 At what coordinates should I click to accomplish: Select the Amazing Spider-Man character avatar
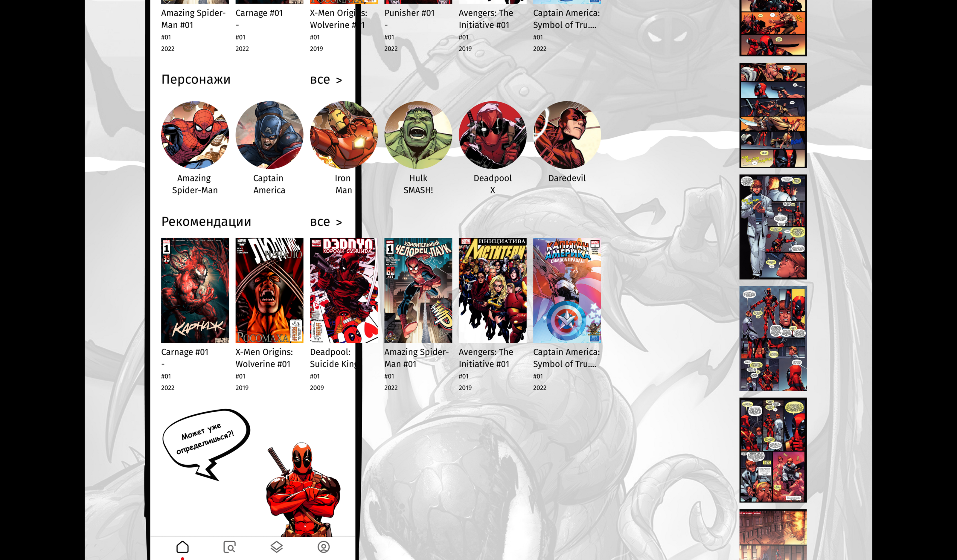[195, 135]
